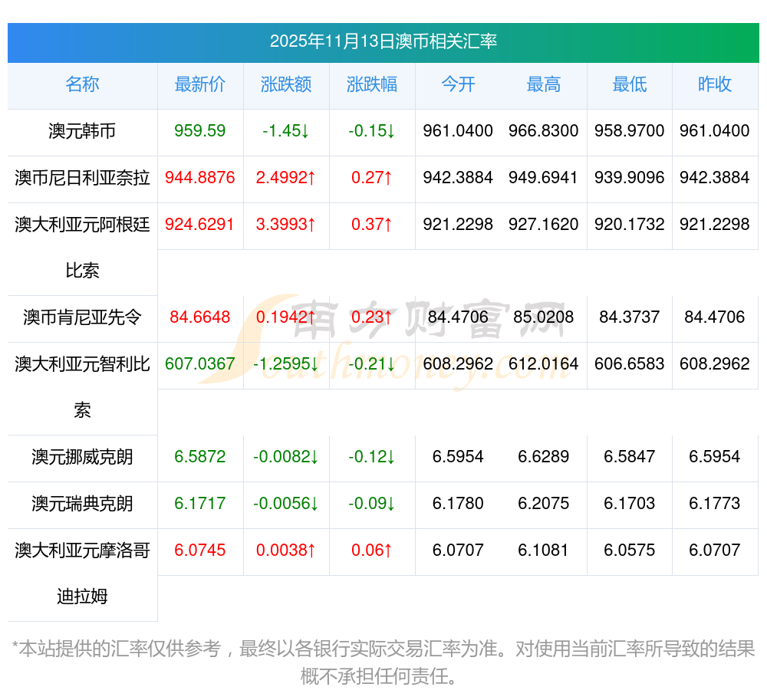
Task: Click the table title 2025年11月13日澳币相关汇率
Action: pyautogui.click(x=383, y=41)
